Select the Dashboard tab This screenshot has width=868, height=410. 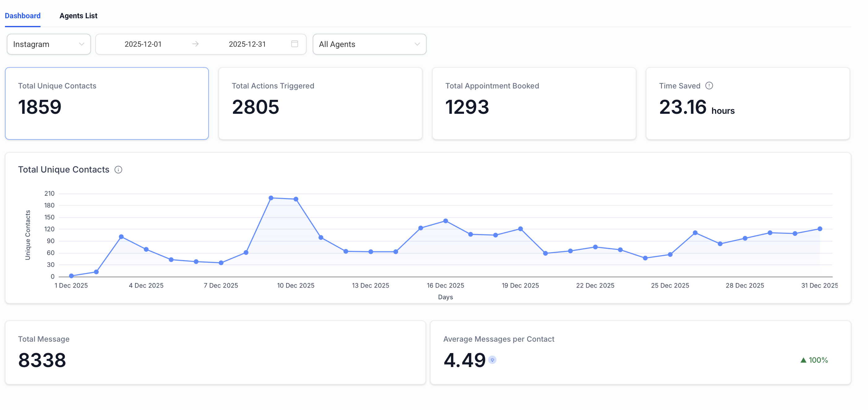[23, 15]
